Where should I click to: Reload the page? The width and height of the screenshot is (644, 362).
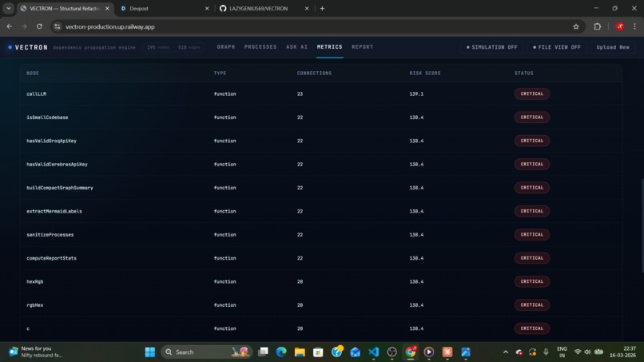pyautogui.click(x=39, y=26)
